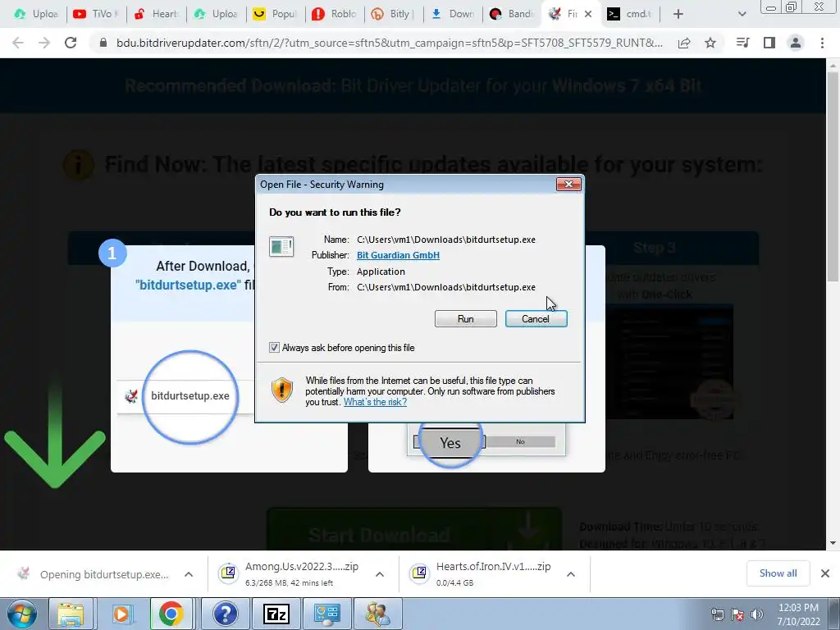Expand options for bitdurtsetup.exe download

pyautogui.click(x=189, y=574)
